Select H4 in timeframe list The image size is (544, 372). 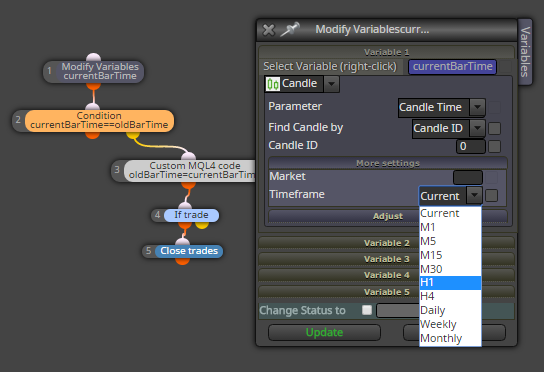[450, 296]
